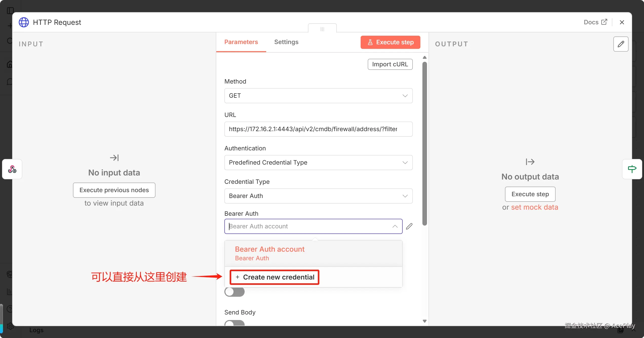This screenshot has width=644, height=338.
Task: Click Create new credential option
Action: pos(275,277)
